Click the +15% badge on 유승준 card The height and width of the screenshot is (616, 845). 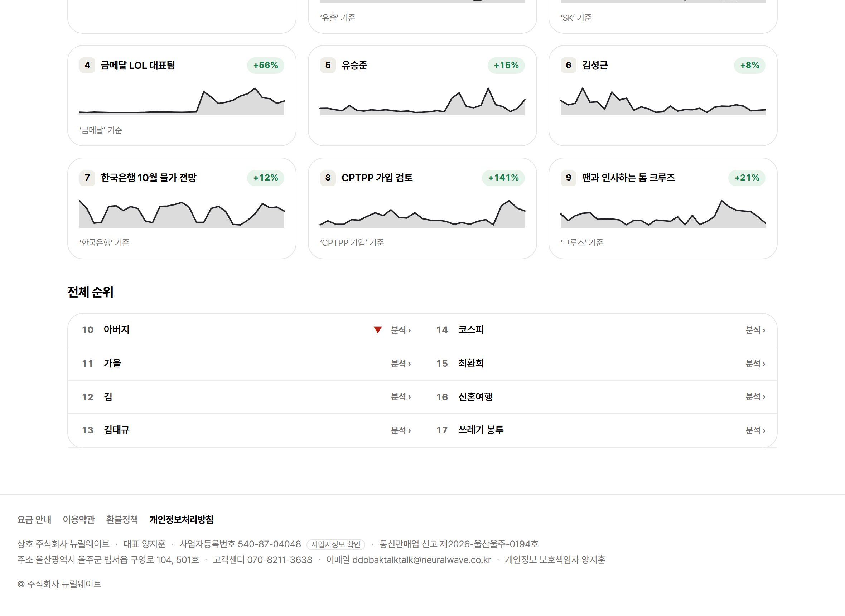pyautogui.click(x=506, y=65)
